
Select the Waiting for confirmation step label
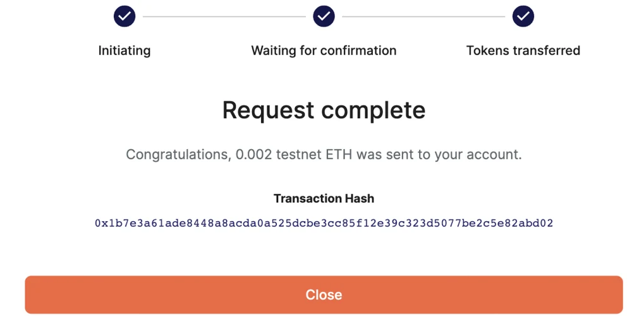tap(324, 51)
